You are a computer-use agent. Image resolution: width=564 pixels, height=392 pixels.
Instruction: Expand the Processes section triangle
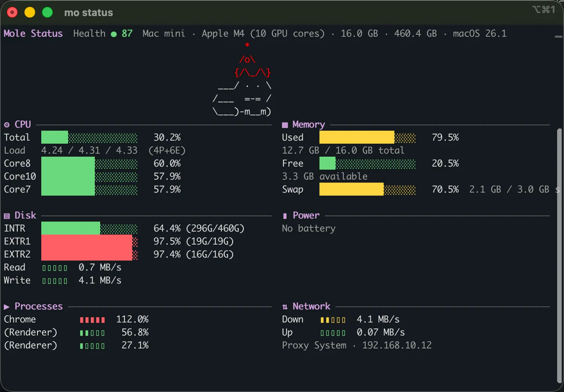tap(7, 307)
